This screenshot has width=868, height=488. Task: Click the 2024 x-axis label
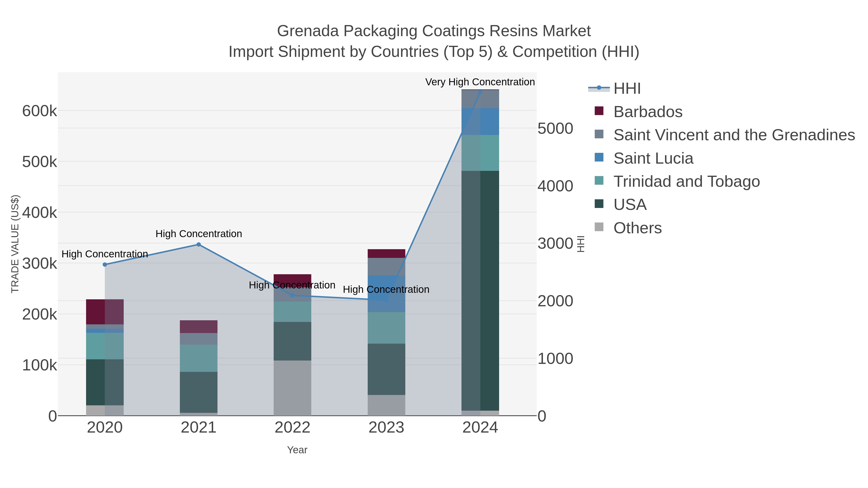point(480,428)
